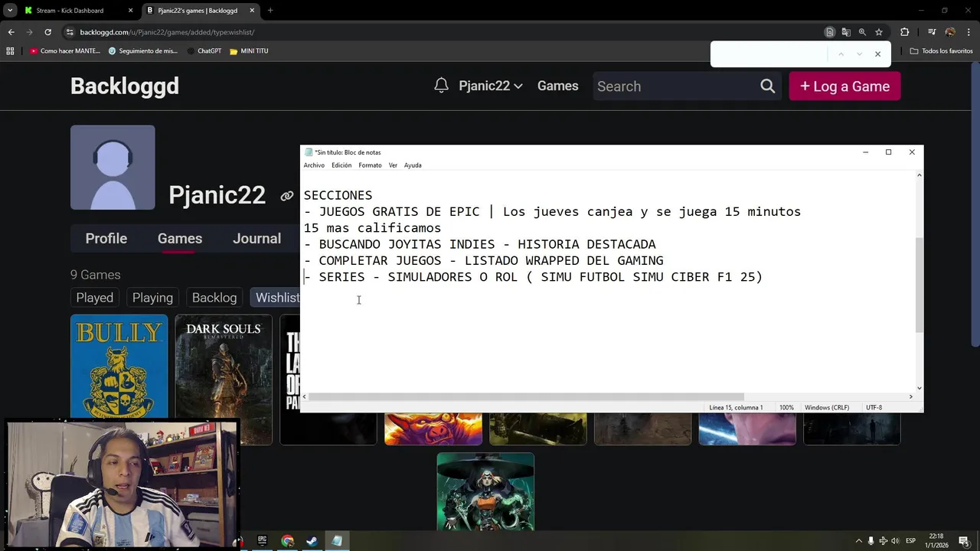Click Notepad horizontal scrollbar right arrow
Viewport: 980px width, 551px height.
click(910, 396)
